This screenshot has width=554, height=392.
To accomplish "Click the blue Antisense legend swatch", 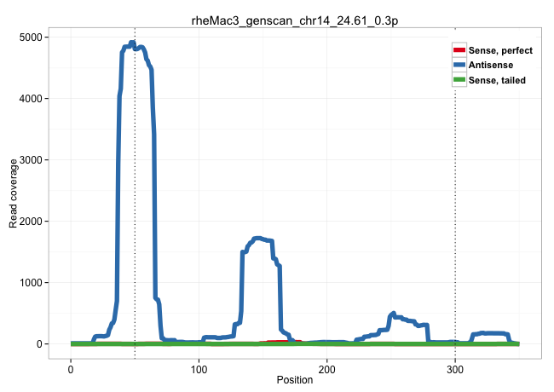I will click(459, 65).
